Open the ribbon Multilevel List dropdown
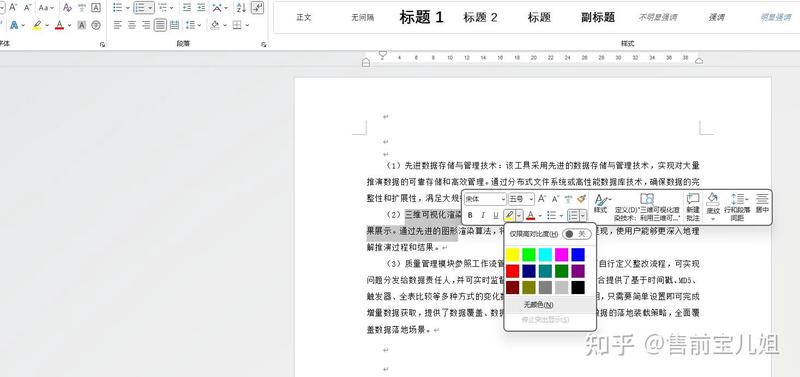This screenshot has height=377, width=800. click(x=171, y=8)
